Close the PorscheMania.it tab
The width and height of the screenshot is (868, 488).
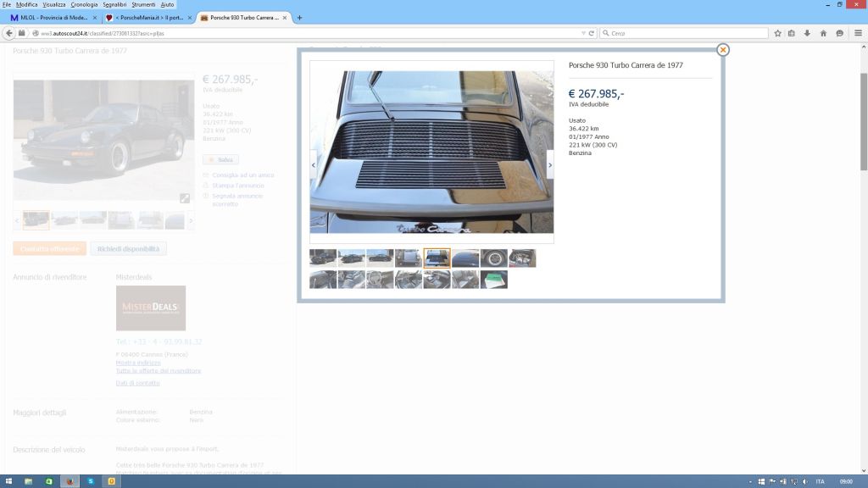tap(189, 18)
